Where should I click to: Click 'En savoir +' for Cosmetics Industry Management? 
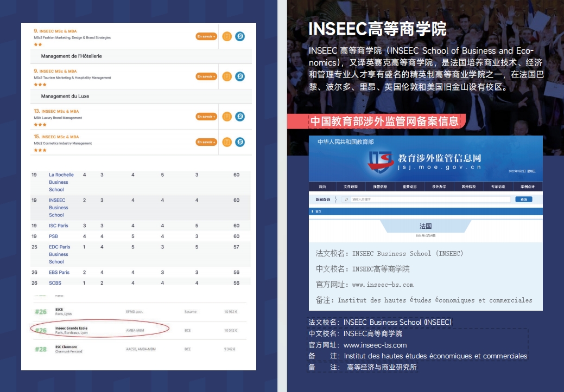coord(206,142)
